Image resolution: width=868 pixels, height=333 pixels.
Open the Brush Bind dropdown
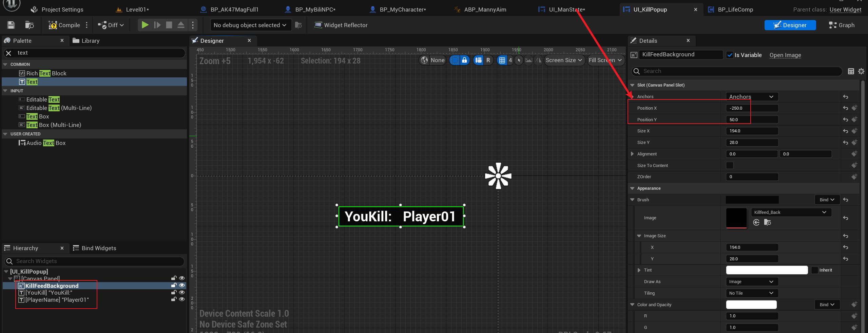point(827,200)
